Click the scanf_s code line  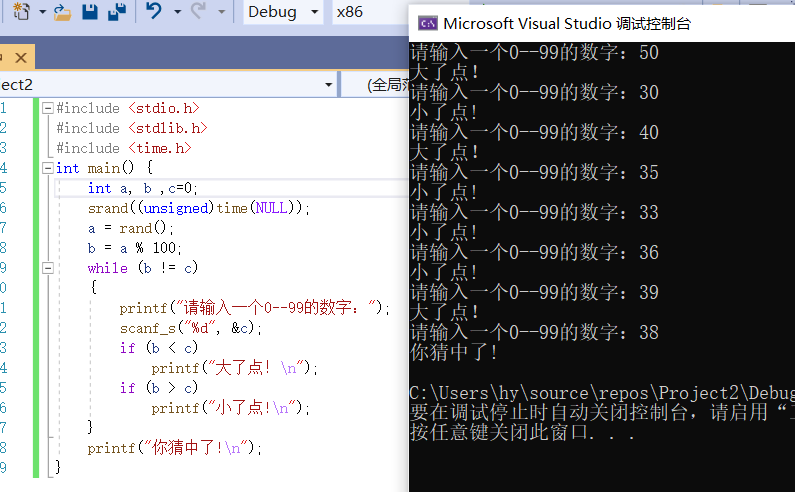pyautogui.click(x=191, y=328)
